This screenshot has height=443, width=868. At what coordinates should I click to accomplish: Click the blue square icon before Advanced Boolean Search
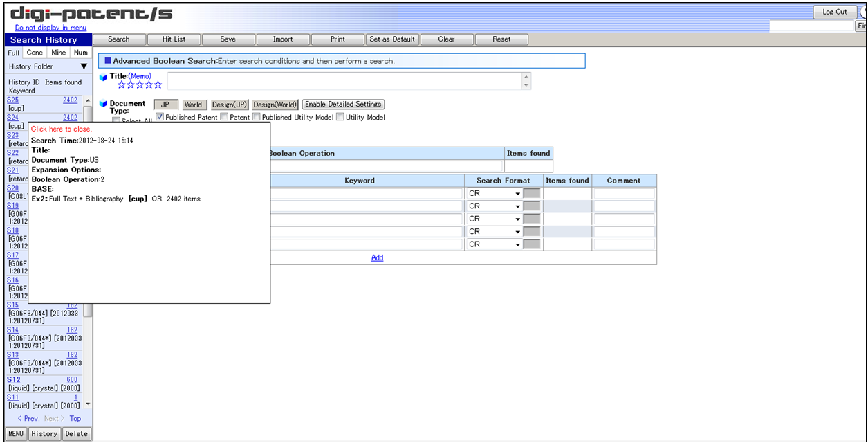pos(107,61)
